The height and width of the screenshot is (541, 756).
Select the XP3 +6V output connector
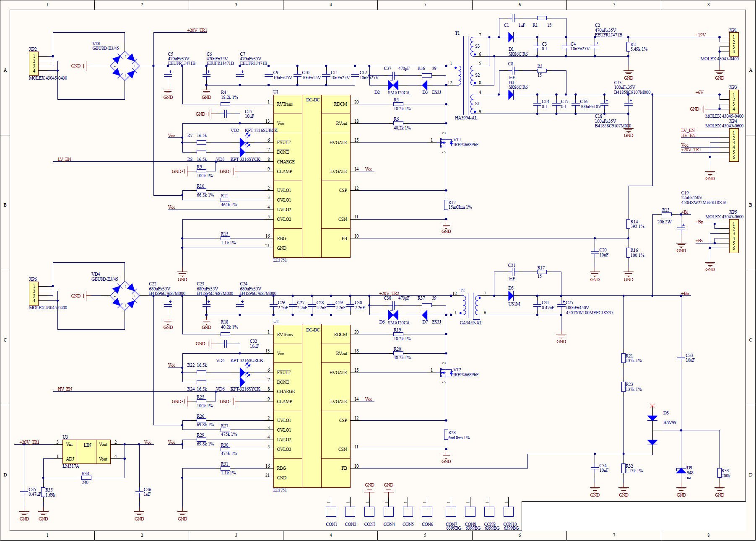pyautogui.click(x=734, y=102)
